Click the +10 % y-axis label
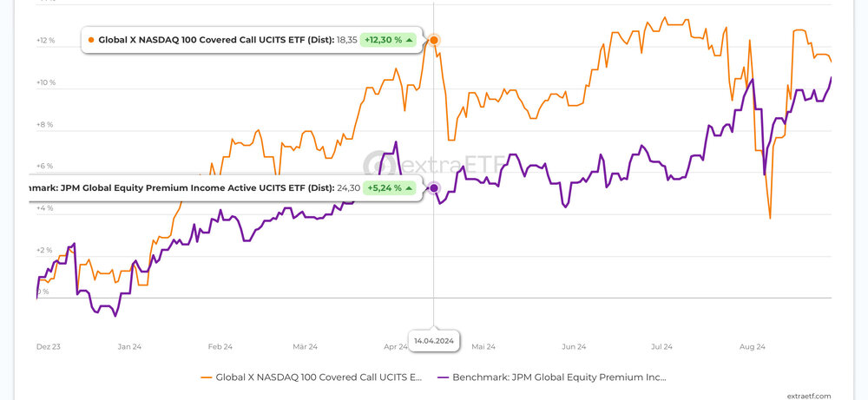Screen dimensions: 868x400 pyautogui.click(x=45, y=83)
